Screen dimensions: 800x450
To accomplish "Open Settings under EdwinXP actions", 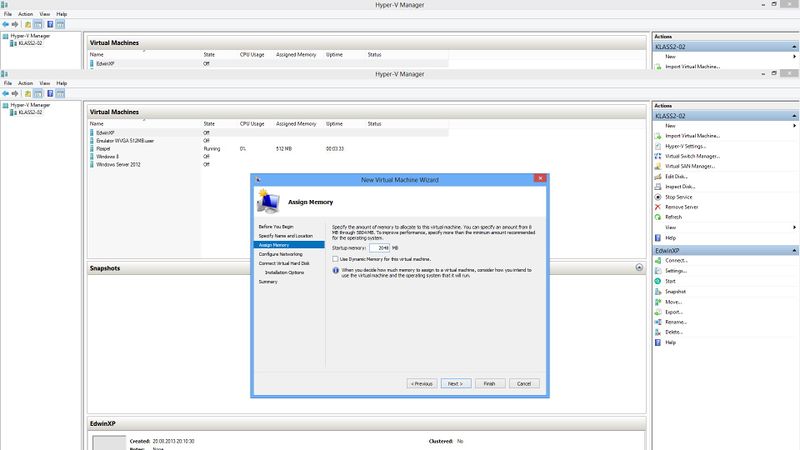I will (x=676, y=271).
